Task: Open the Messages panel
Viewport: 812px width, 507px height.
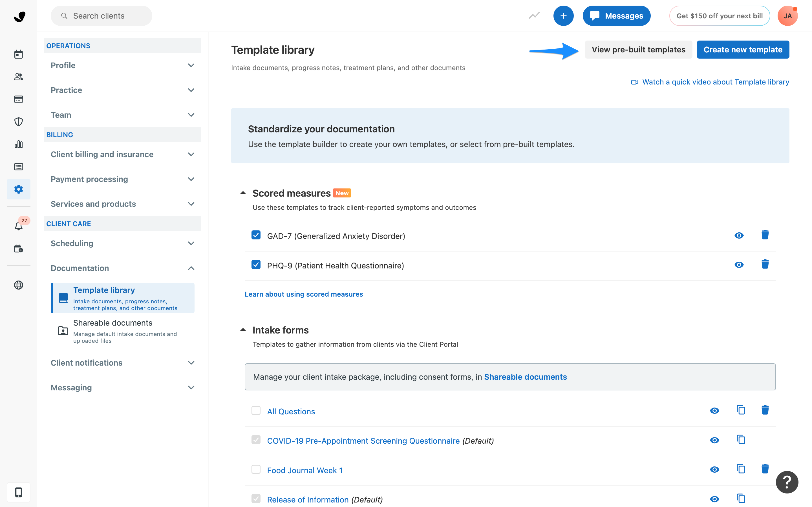Action: [616, 15]
